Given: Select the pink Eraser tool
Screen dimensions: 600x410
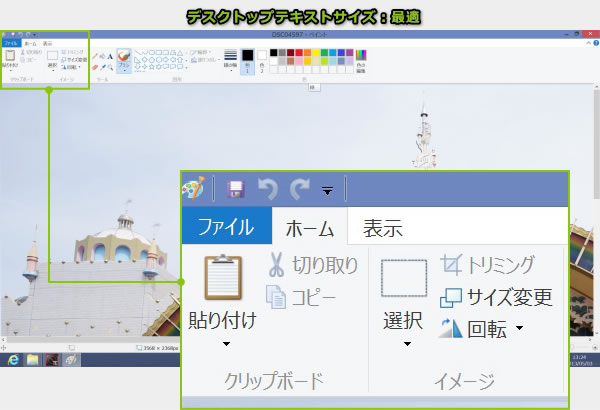Looking at the screenshot, I should click(x=95, y=67).
